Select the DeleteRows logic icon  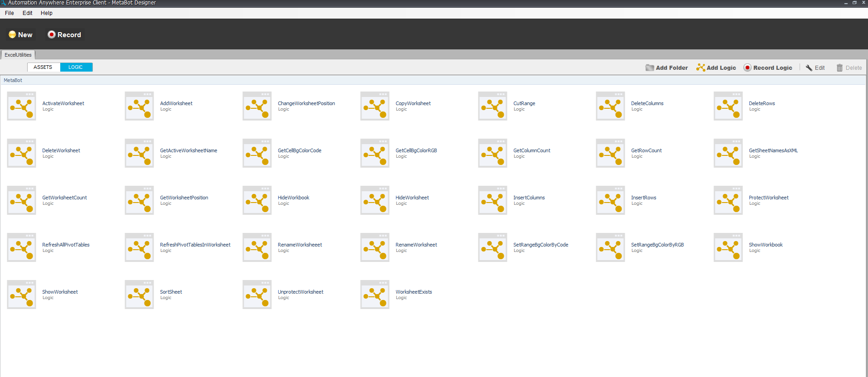(x=728, y=106)
